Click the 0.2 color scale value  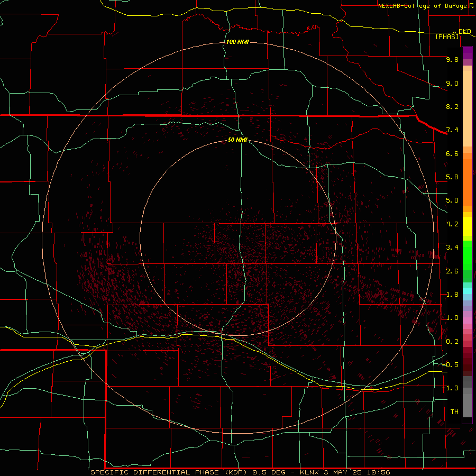point(452,342)
